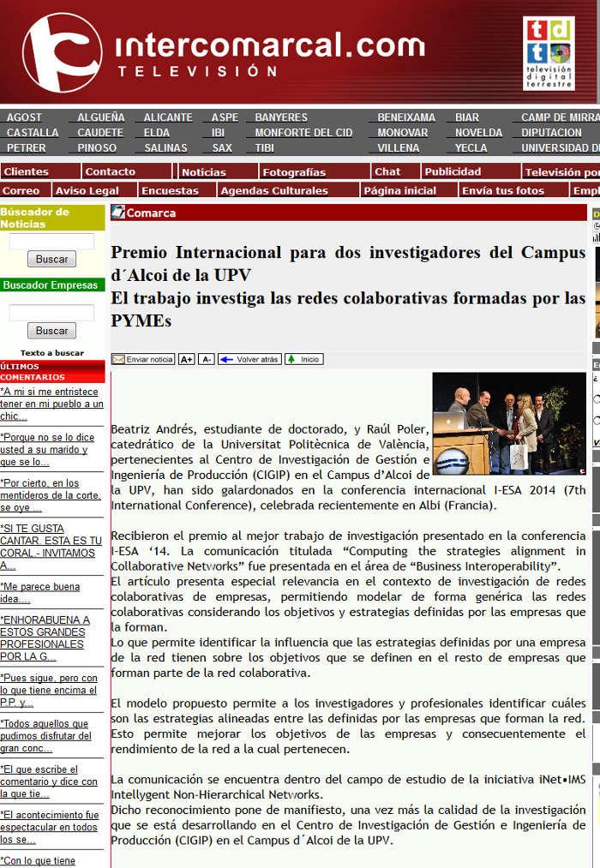Increase font size with A+ button
600x868 pixels.
(187, 360)
